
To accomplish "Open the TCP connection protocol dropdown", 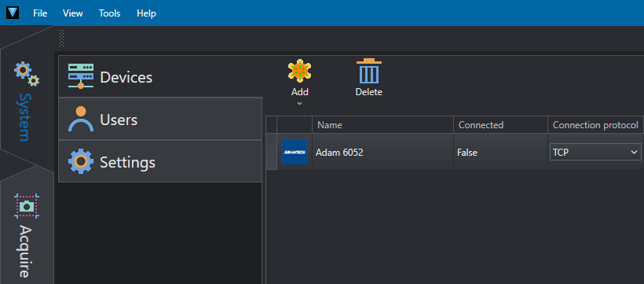I will click(x=595, y=153).
